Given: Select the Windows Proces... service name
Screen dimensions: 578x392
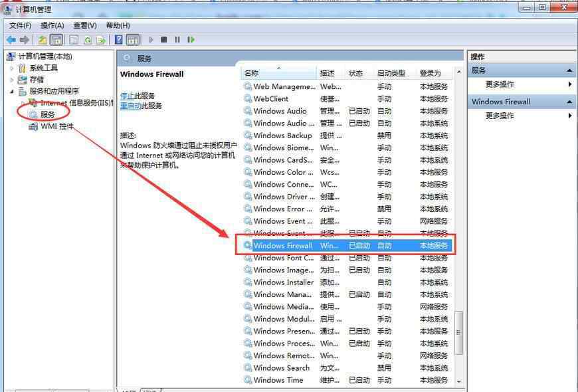Looking at the screenshot, I should 284,343.
